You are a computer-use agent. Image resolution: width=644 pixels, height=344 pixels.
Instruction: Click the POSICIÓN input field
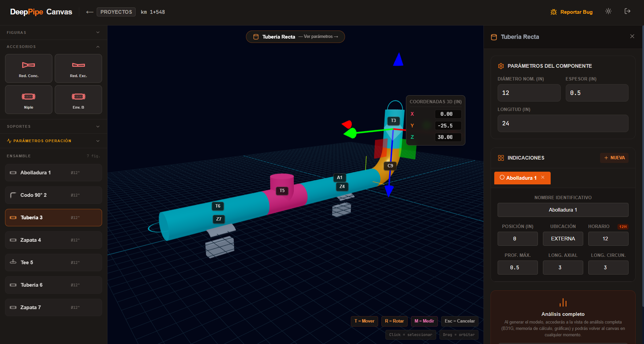coord(517,239)
